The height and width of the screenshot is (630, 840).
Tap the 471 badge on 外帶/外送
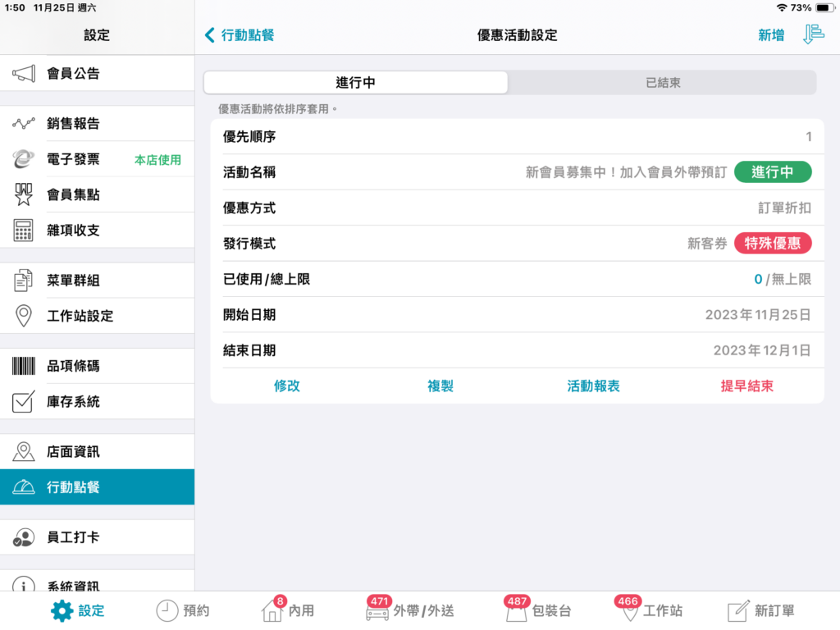click(379, 601)
